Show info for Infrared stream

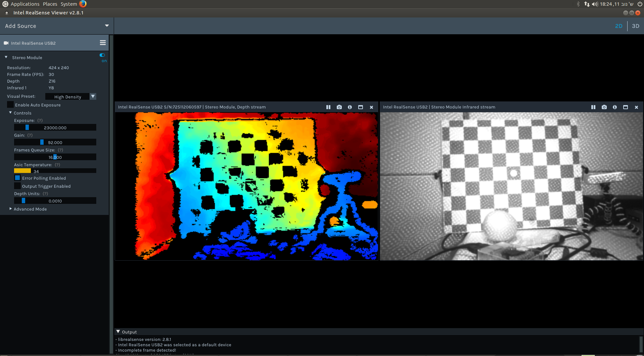pyautogui.click(x=615, y=107)
